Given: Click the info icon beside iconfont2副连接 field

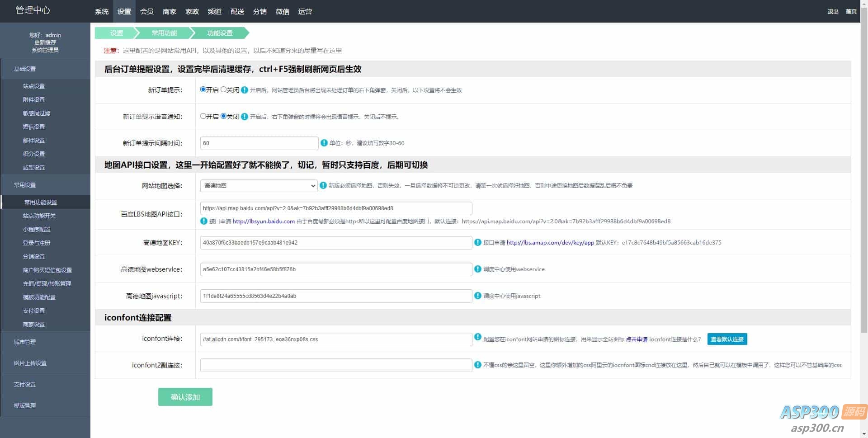Looking at the screenshot, I should click(x=477, y=365).
